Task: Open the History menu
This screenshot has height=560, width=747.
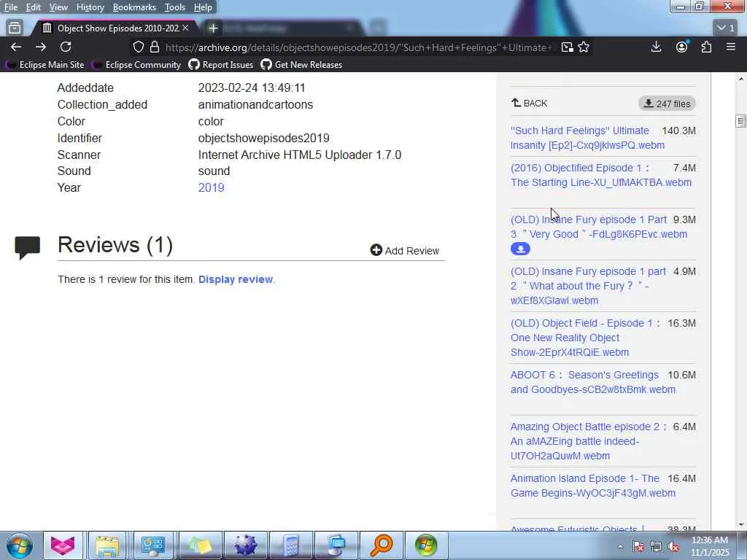Action: coord(90,7)
